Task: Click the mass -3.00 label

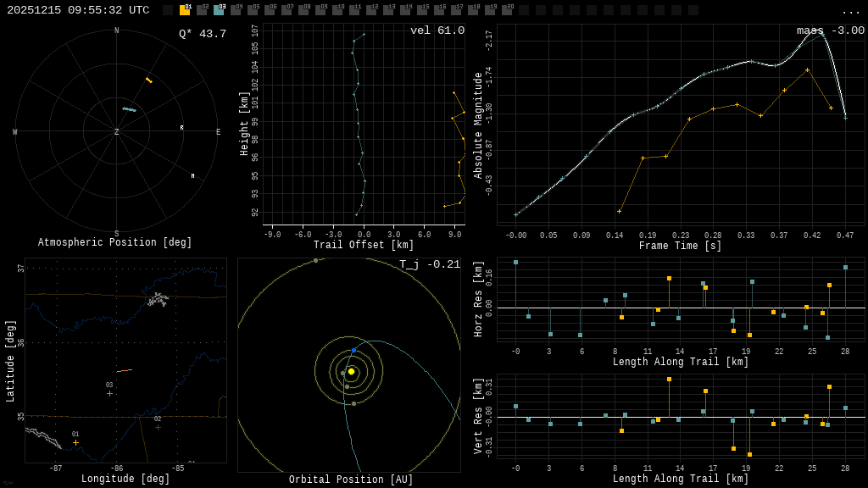Action: pyautogui.click(x=831, y=30)
